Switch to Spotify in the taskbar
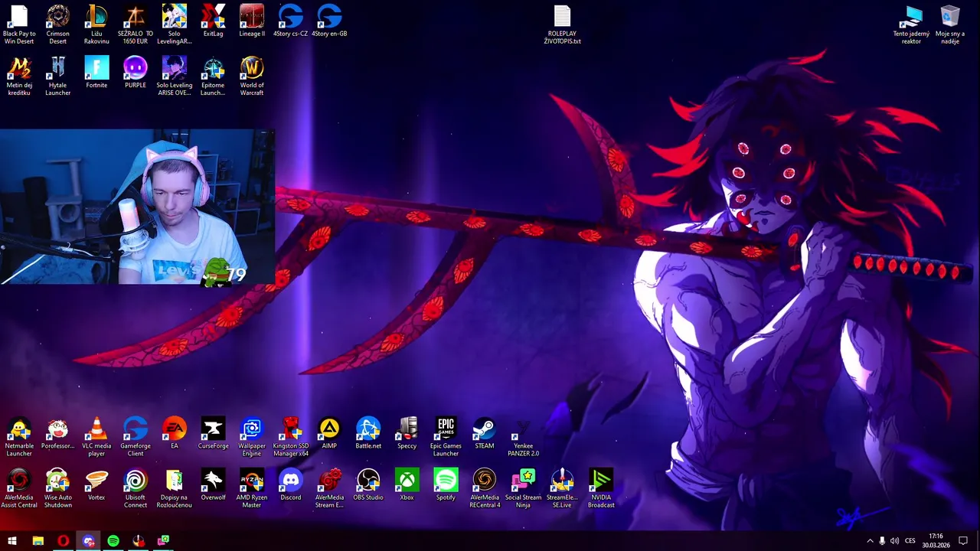The image size is (980, 551). 113,541
